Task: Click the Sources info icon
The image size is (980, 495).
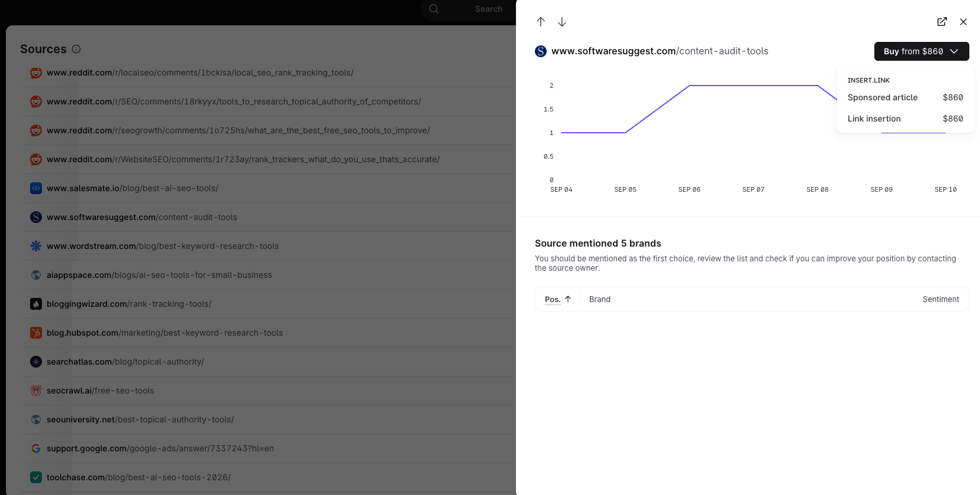Action: coord(76,49)
